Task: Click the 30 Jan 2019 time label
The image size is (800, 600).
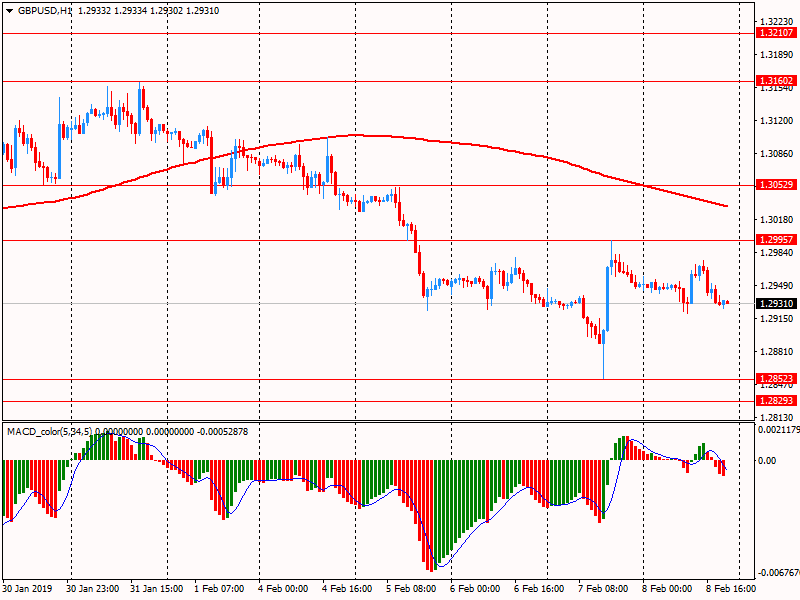Action: [x=27, y=588]
